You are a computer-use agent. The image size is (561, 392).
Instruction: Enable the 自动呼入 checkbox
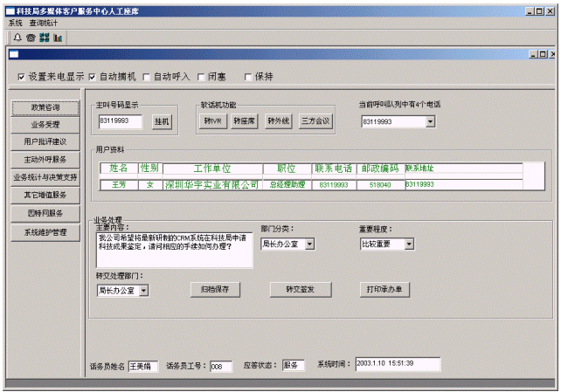pos(146,77)
